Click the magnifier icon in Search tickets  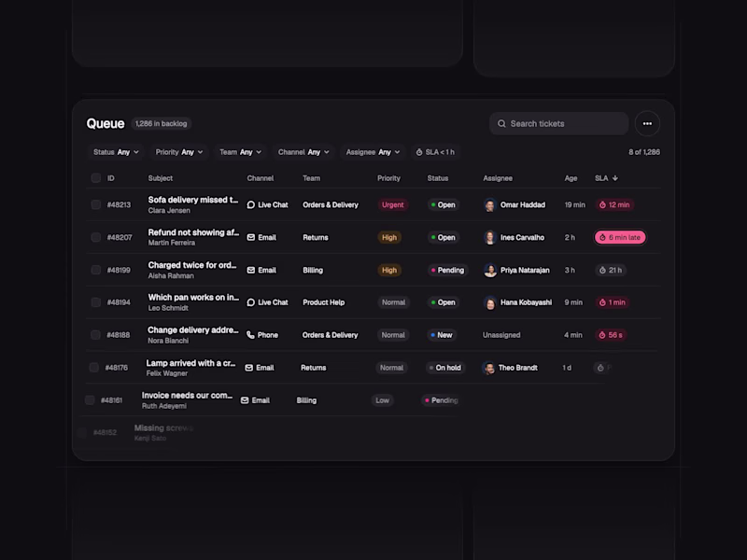tap(501, 124)
